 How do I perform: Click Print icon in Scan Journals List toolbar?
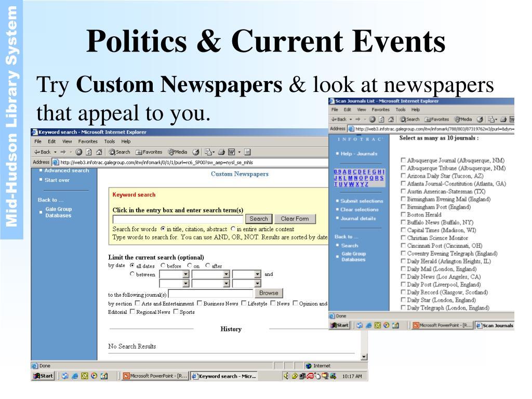click(503, 119)
